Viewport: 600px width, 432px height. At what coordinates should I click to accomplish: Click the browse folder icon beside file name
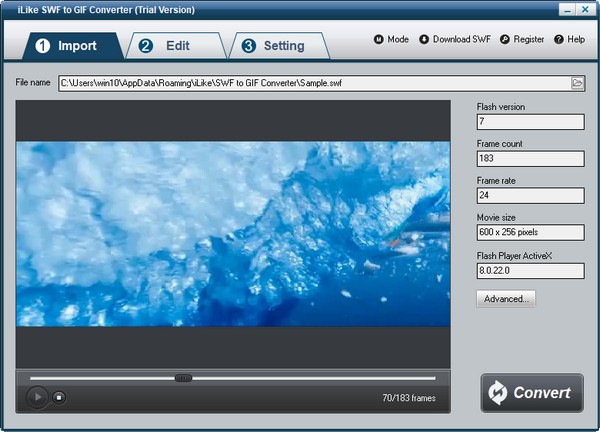(577, 83)
